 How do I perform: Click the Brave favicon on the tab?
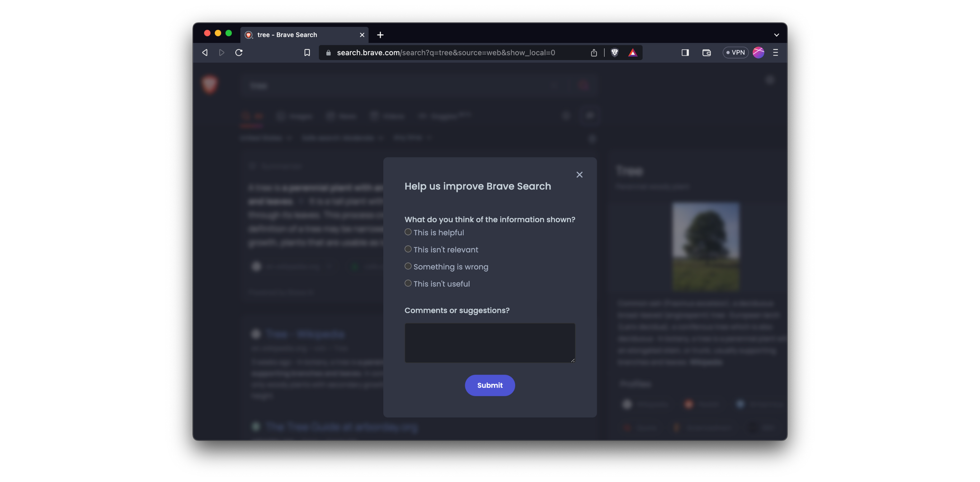[x=249, y=35]
